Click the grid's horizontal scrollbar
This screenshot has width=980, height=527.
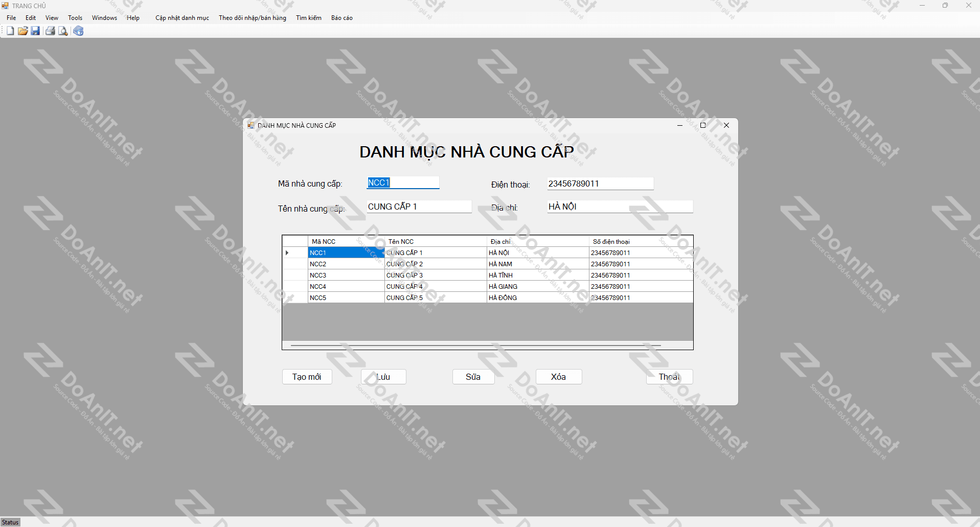pyautogui.click(x=476, y=346)
